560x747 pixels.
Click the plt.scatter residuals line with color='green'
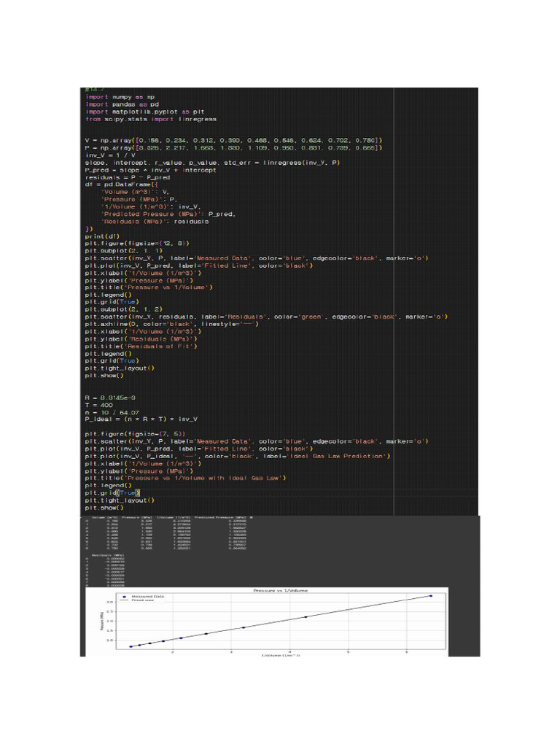266,317
